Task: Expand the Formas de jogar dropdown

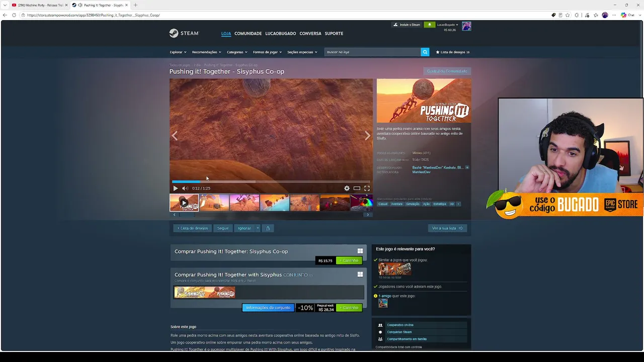Action: (x=268, y=52)
